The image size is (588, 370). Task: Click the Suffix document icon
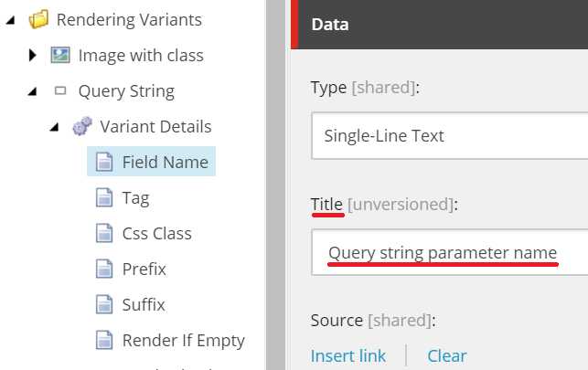pyautogui.click(x=104, y=304)
